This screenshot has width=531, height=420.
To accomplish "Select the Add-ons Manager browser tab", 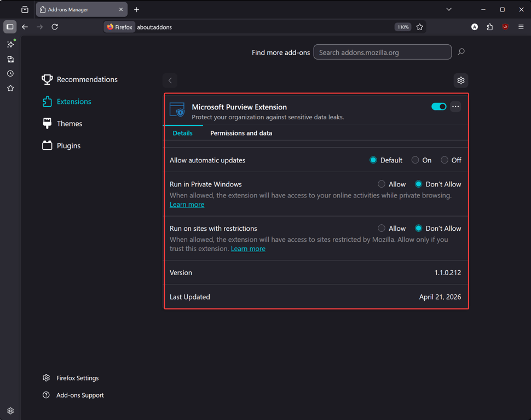I will 82,9.
